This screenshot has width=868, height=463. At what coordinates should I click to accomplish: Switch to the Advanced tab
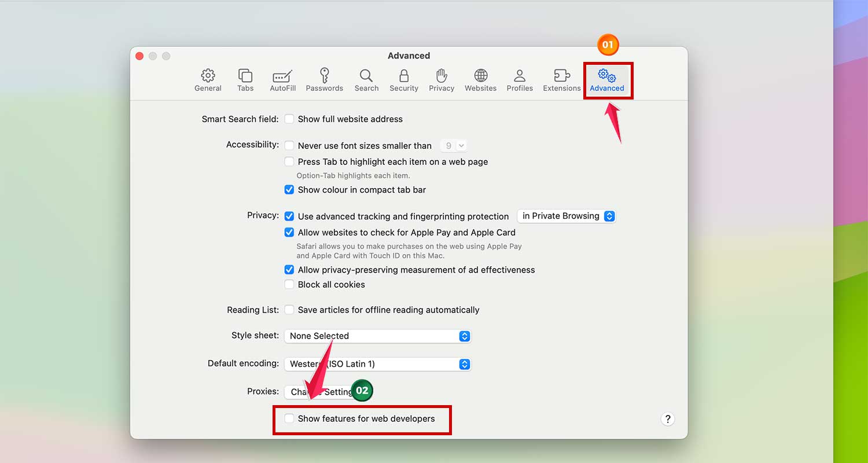pyautogui.click(x=608, y=80)
